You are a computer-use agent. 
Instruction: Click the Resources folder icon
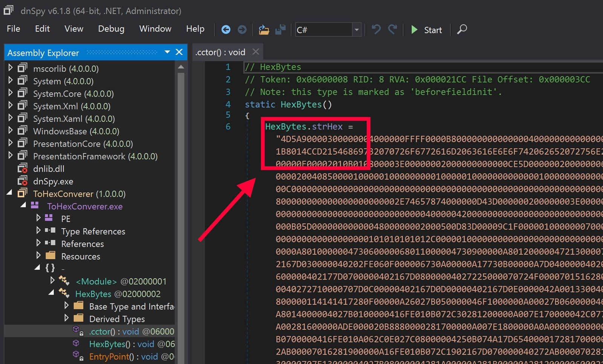tap(51, 255)
